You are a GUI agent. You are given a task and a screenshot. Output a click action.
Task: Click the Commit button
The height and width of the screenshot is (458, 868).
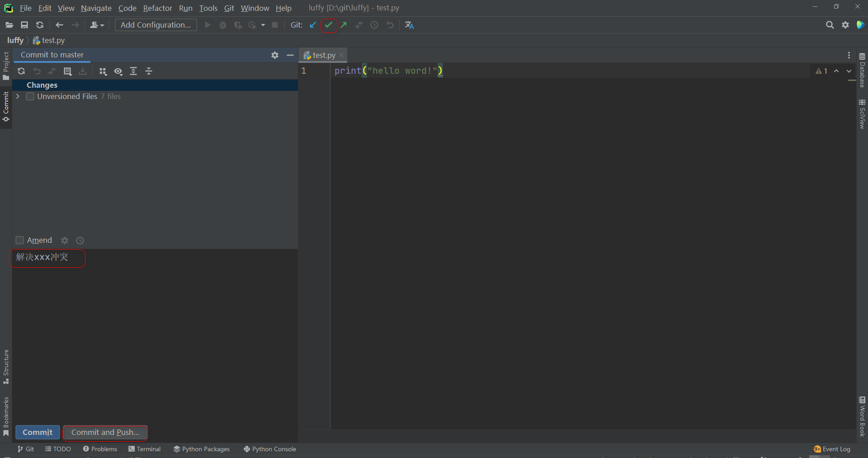[x=38, y=432]
